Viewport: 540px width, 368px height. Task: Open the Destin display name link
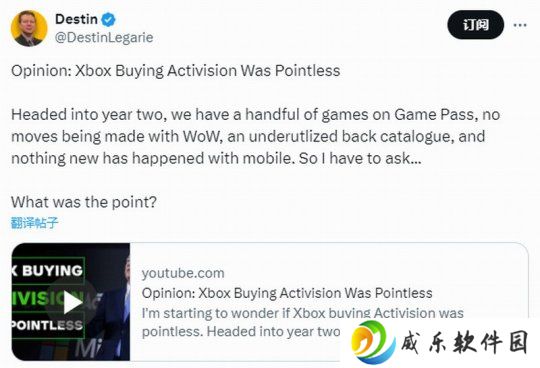coord(76,19)
